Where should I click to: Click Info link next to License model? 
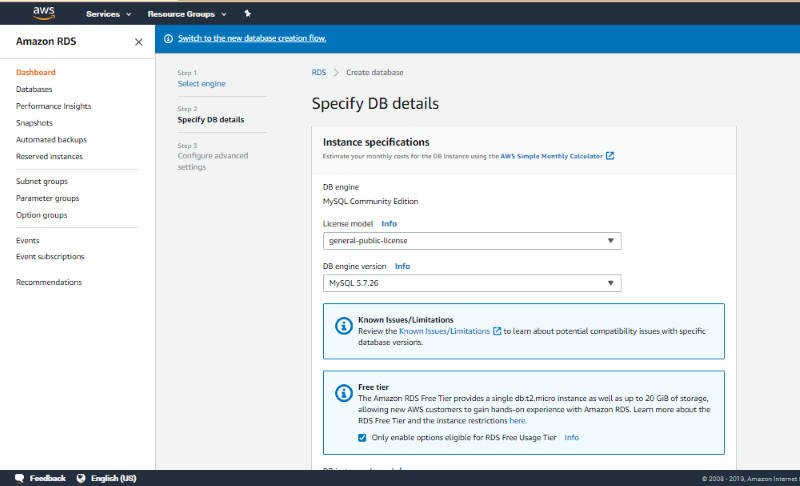point(389,223)
